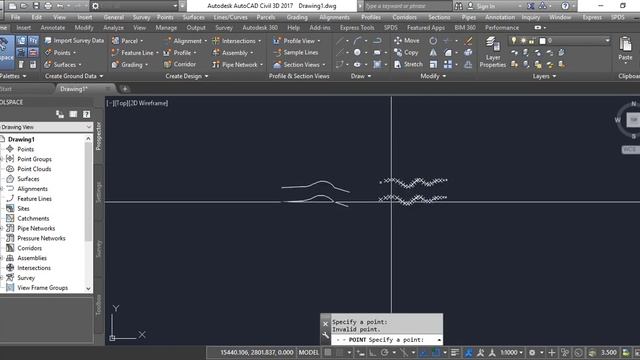The height and width of the screenshot is (360, 640).
Task: Click the workspace gear icon in title bar
Action: click(95, 6)
